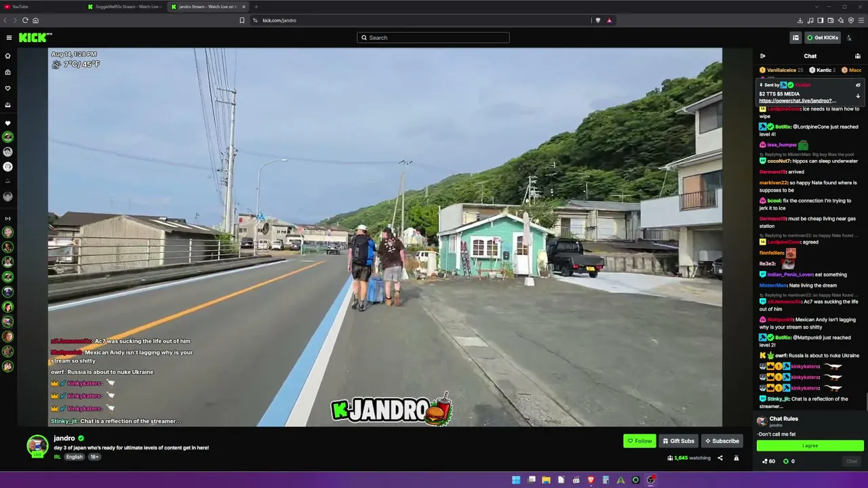
Task: Open the Kick gift shop icon button
Action: coord(795,38)
